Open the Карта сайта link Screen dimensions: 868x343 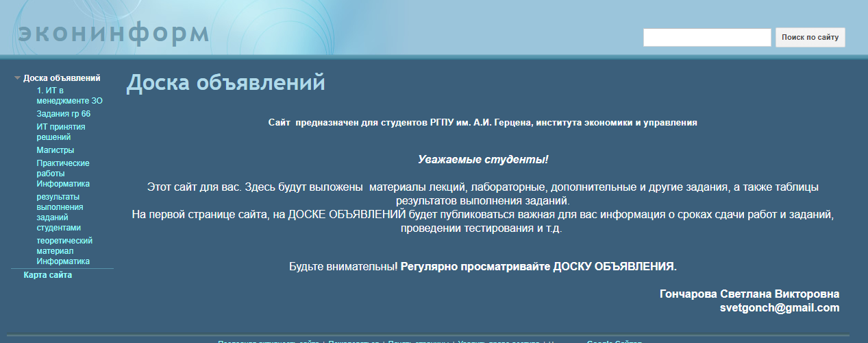point(47,275)
